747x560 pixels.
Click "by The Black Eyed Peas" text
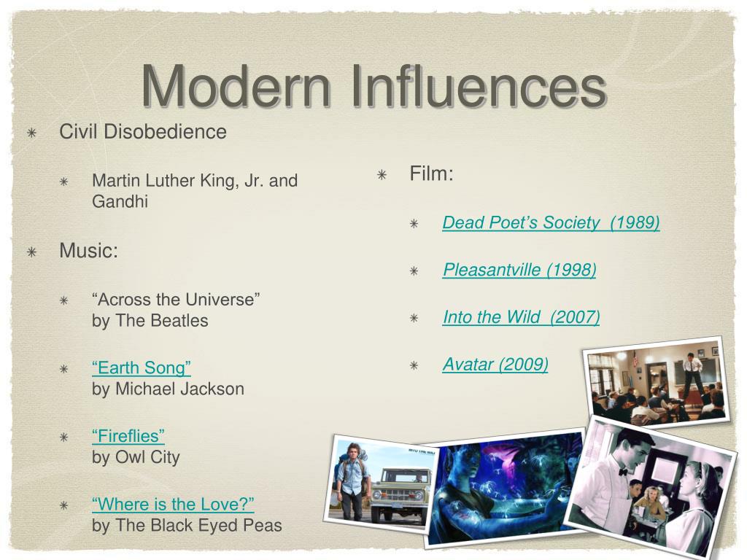[187, 525]
